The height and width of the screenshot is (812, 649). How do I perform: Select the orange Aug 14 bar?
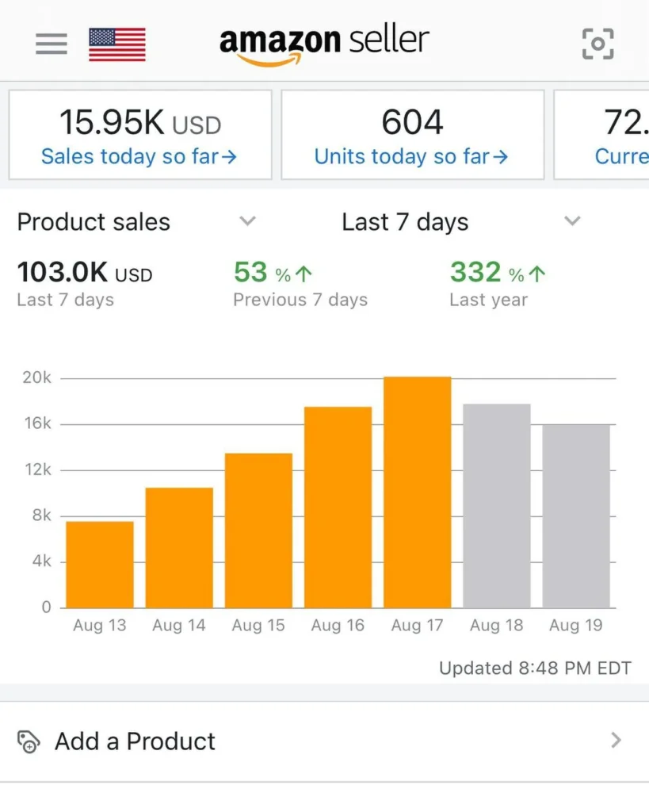click(179, 548)
